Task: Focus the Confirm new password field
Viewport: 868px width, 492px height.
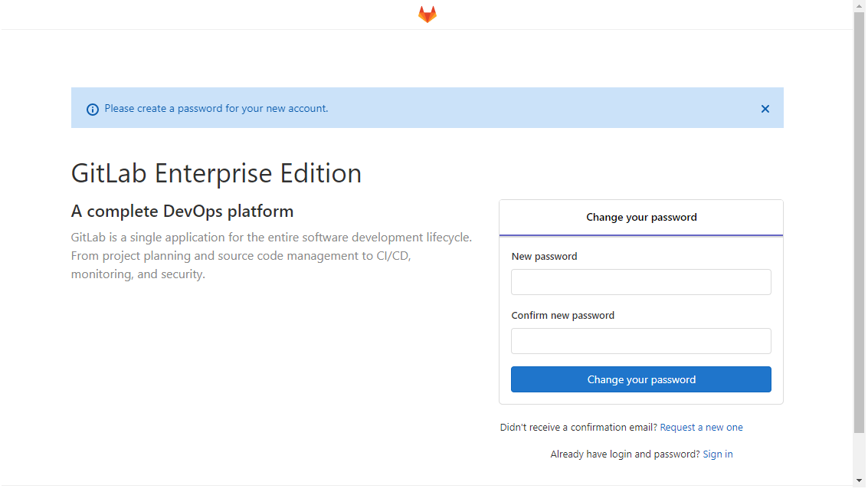Action: point(641,341)
